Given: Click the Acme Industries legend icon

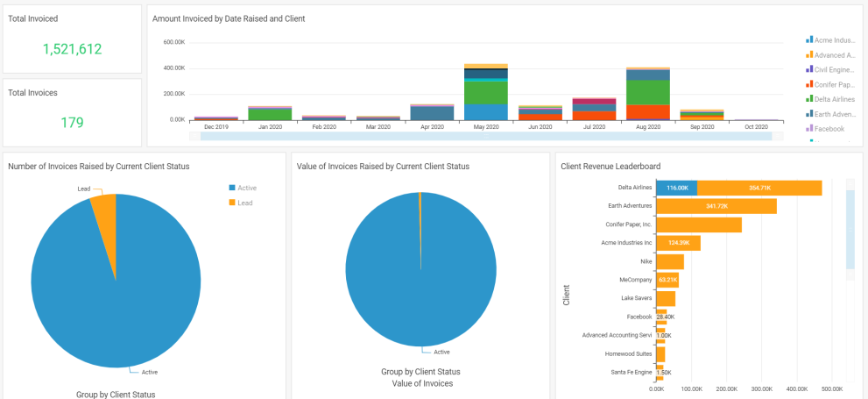Looking at the screenshot, I should [809, 40].
